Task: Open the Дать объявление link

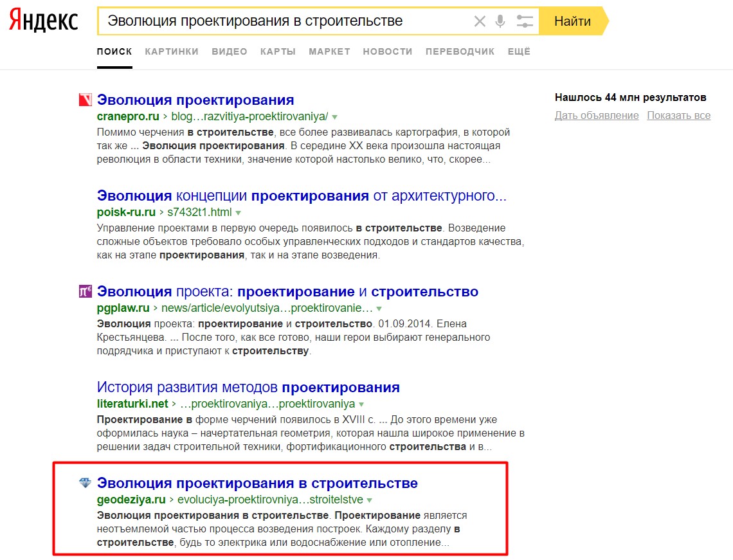Action: tap(597, 116)
